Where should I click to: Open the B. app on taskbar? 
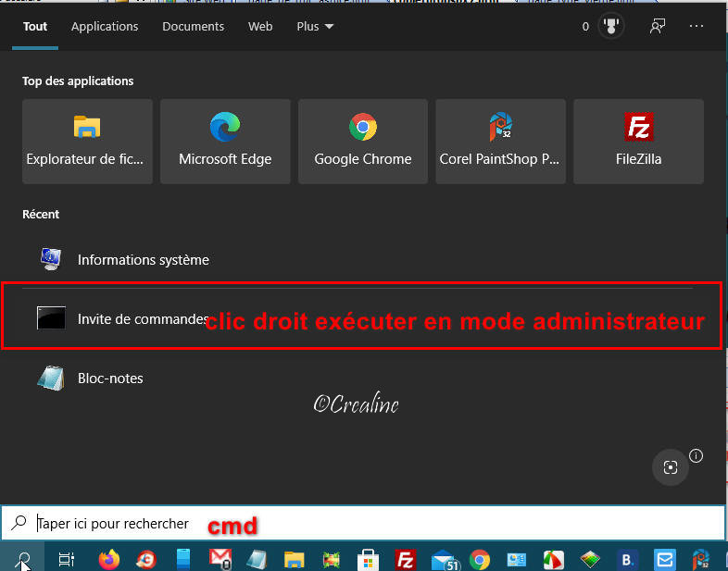627,559
